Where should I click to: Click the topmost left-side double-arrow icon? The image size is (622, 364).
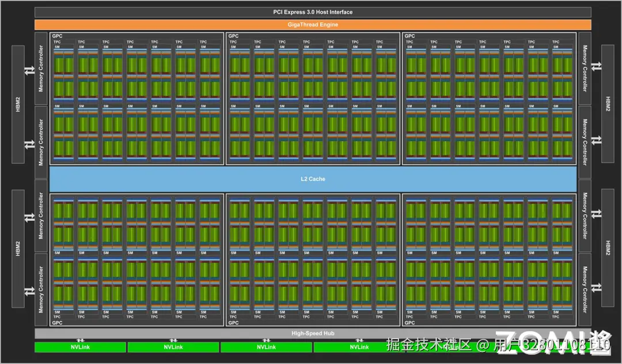tap(29, 71)
